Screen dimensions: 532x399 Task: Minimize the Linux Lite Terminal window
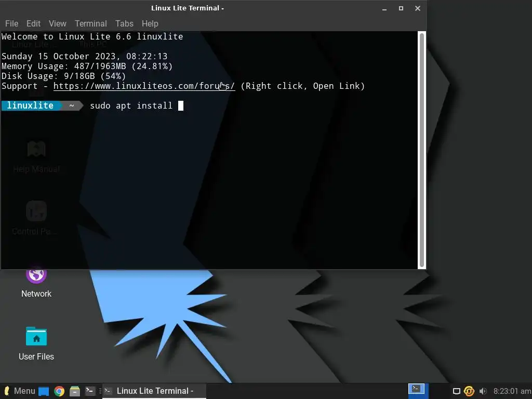pos(384,8)
